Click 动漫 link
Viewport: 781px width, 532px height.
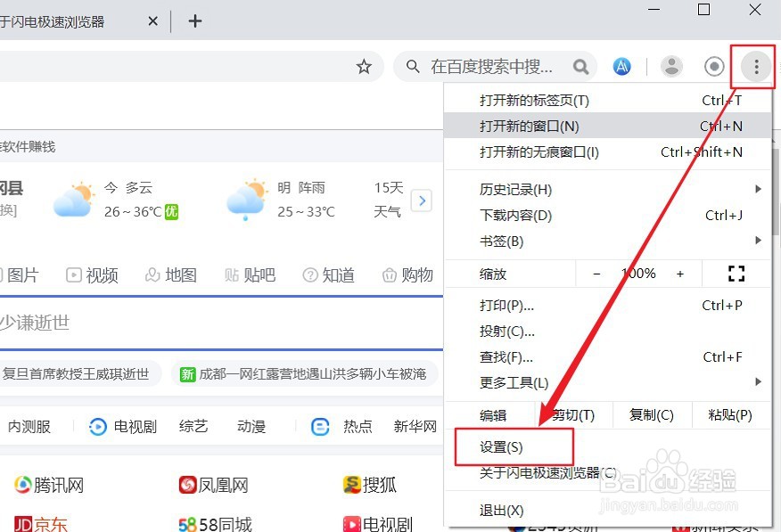pos(251,427)
